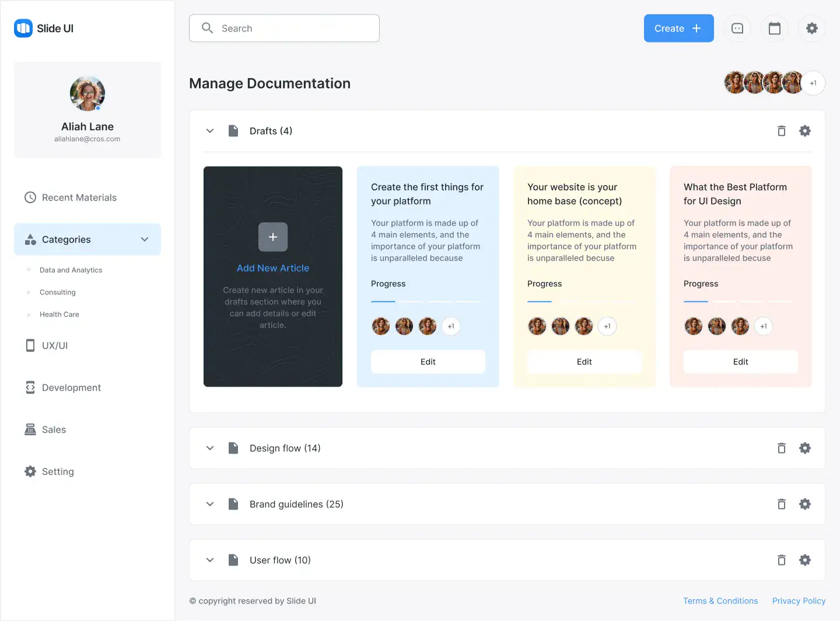Open Recent Materials in sidebar
This screenshot has width=840, height=621.
pos(71,197)
